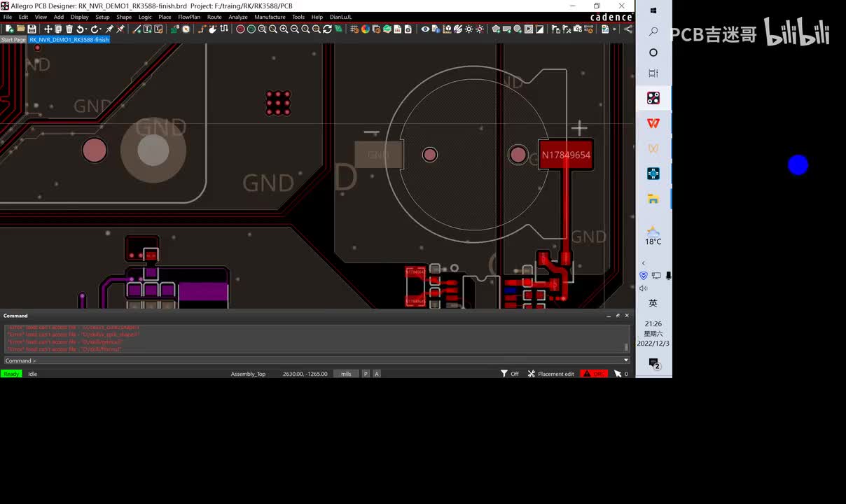Click the A button in status bar
Viewport: 846px width, 504px height.
point(377,374)
